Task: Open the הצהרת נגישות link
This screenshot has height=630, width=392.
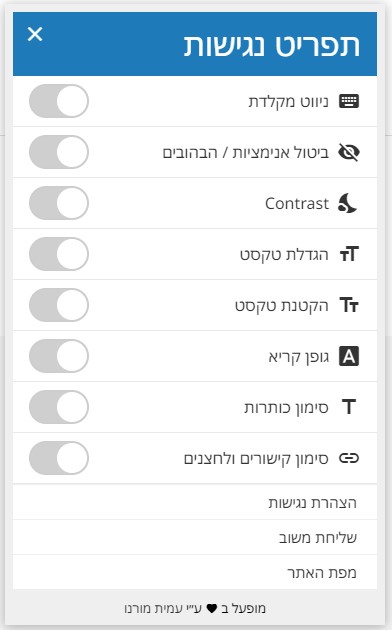Action: pos(312,503)
